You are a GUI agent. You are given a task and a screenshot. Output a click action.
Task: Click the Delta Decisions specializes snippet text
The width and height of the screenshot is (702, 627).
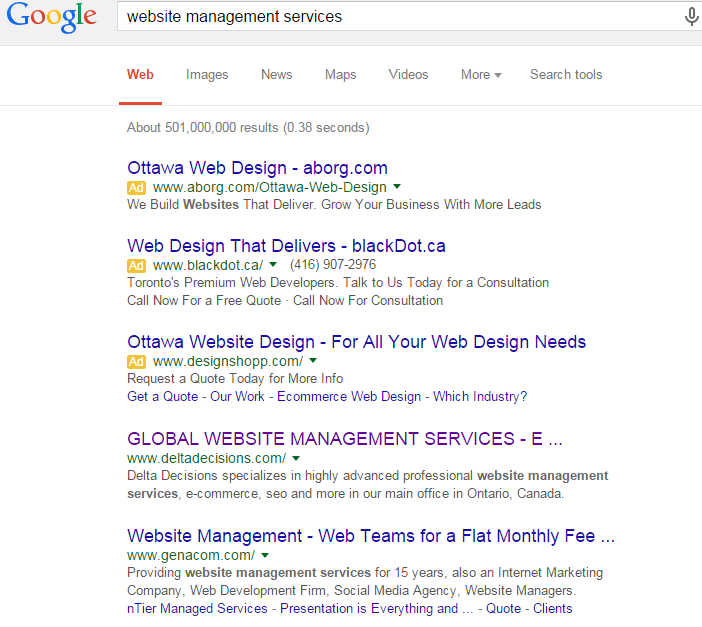368,485
